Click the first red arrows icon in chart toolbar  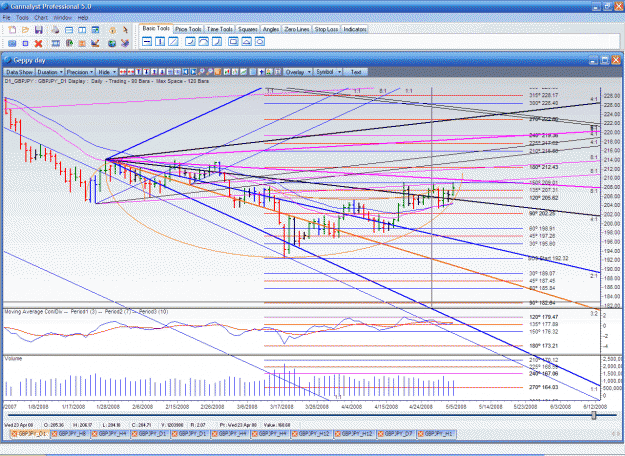pos(123,72)
